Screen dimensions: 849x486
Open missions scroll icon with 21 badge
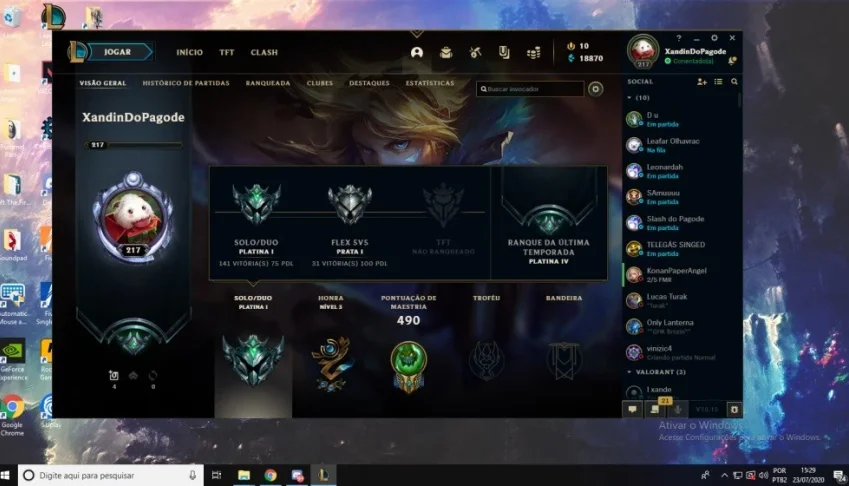[655, 409]
